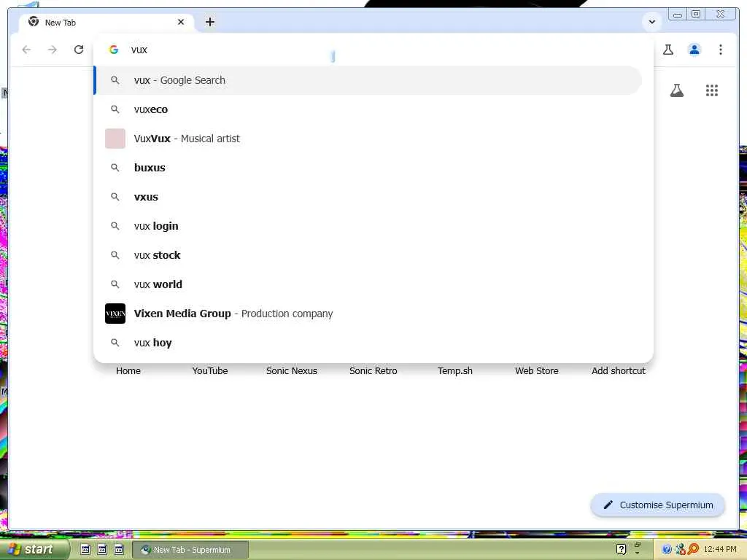This screenshot has height=560, width=747.
Task: Select the 'buxus' suggestion
Action: 368,168
